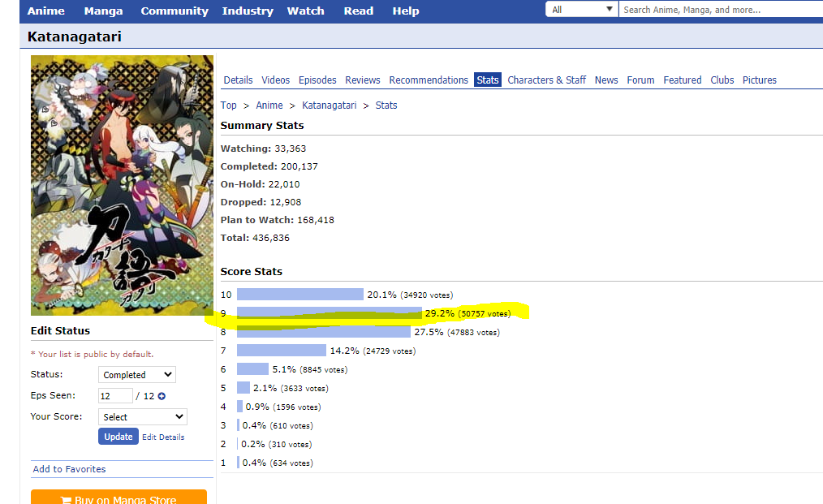Click the Katanagatari page title
Viewport: 823px width, 504px height.
[x=75, y=37]
